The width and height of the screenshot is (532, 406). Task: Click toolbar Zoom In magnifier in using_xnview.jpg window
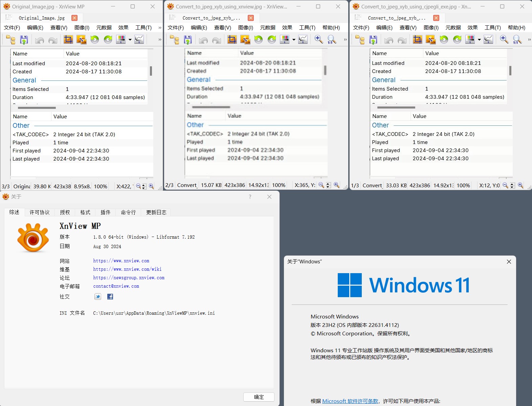click(x=318, y=39)
